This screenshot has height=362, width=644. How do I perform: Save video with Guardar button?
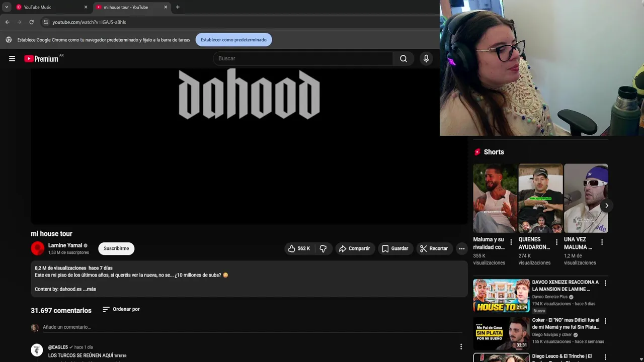point(395,248)
